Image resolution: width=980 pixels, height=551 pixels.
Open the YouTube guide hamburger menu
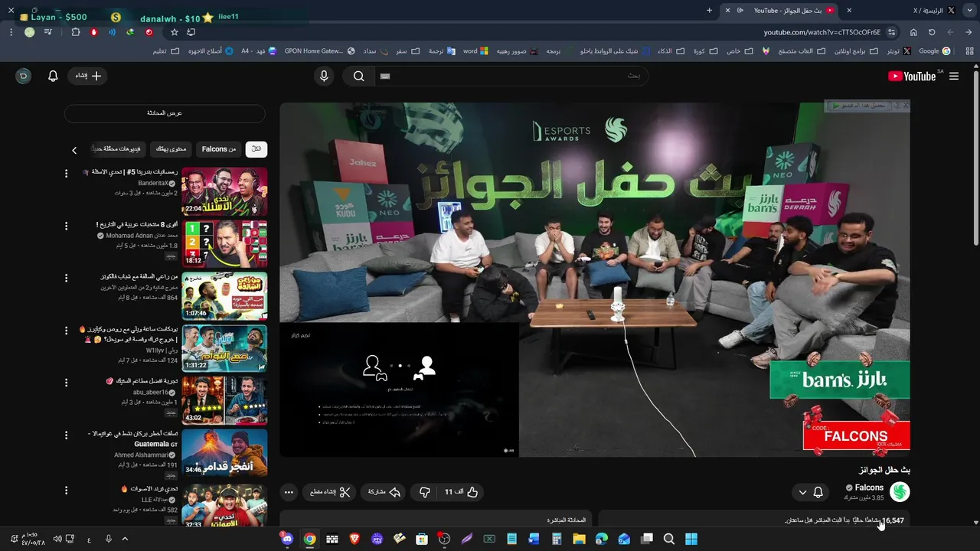pyautogui.click(x=953, y=76)
